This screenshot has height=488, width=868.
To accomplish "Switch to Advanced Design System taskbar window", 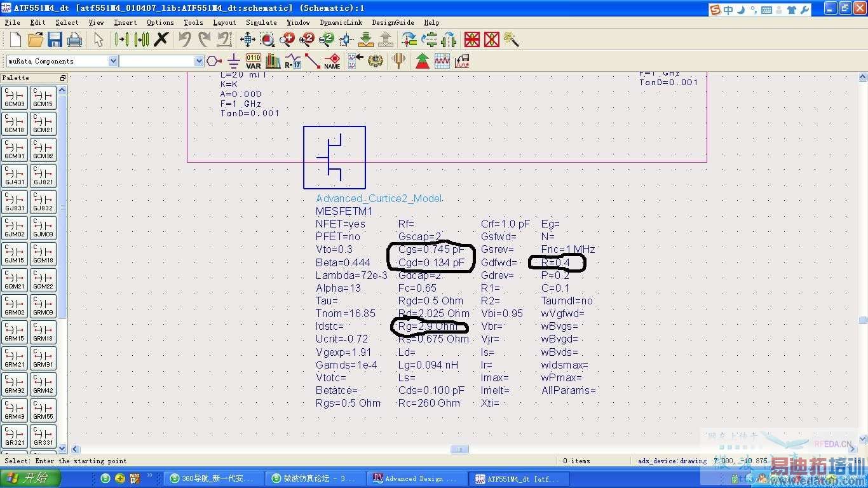I will pos(416,478).
